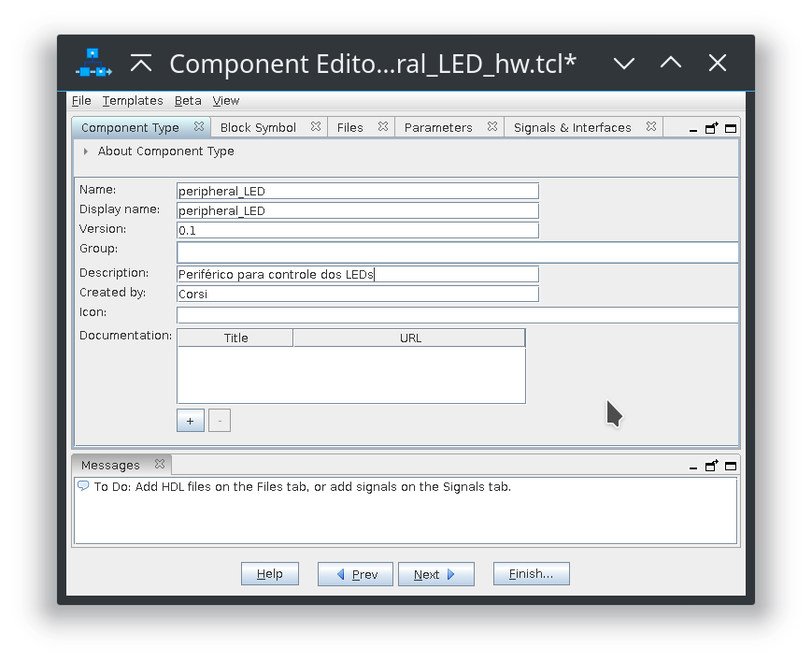Minimize the top tab panel
This screenshot has height=662, width=812.
[693, 129]
